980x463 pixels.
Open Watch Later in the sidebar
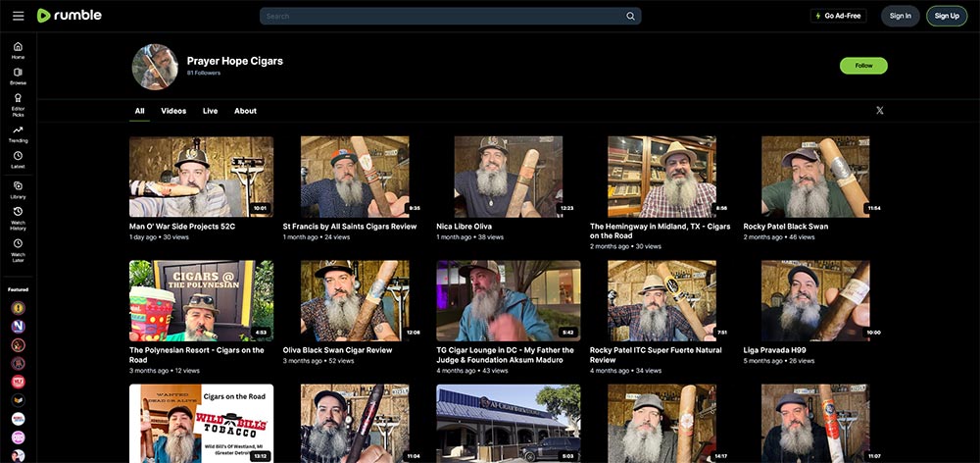click(18, 249)
